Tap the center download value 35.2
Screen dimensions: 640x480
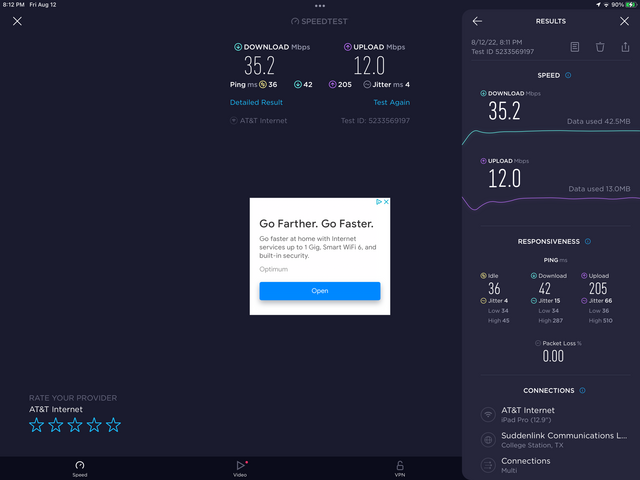(260, 65)
